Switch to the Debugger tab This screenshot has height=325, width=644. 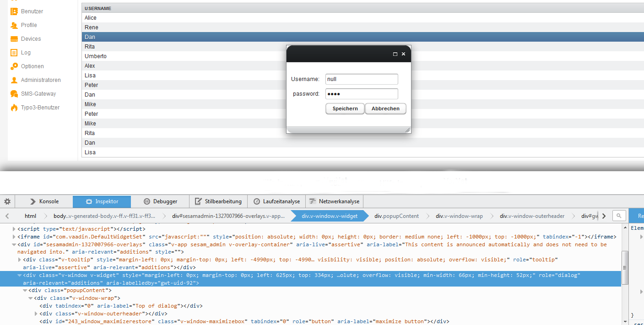tap(160, 201)
